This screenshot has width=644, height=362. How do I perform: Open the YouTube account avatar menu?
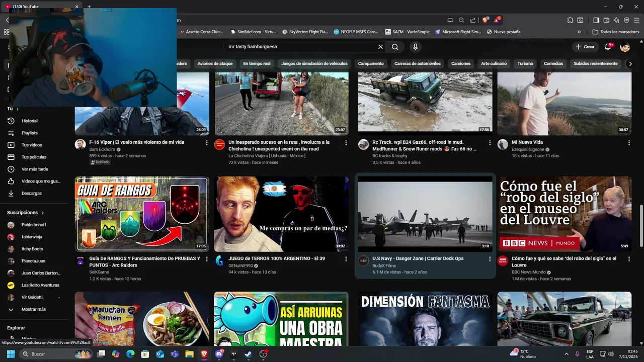tap(625, 47)
